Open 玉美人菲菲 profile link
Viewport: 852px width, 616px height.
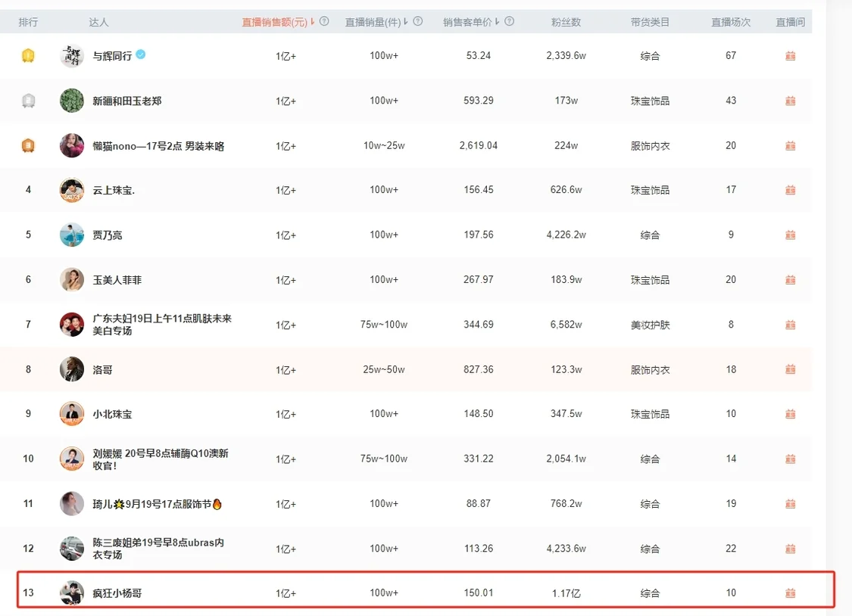(117, 280)
